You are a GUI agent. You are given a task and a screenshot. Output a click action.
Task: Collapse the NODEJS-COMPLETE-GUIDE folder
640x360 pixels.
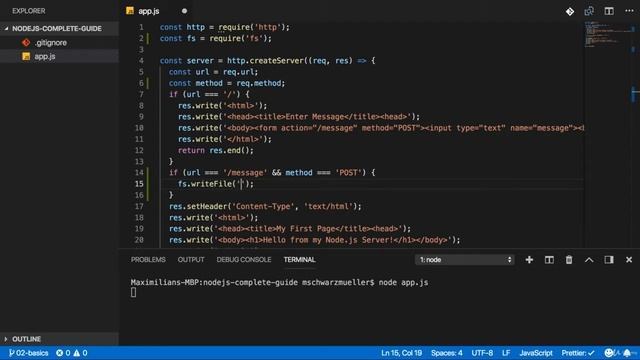pyautogui.click(x=57, y=29)
